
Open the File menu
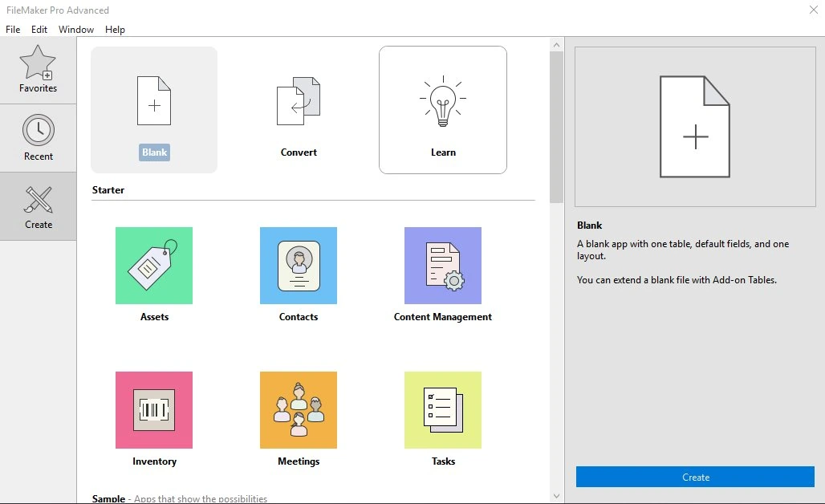[13, 30]
